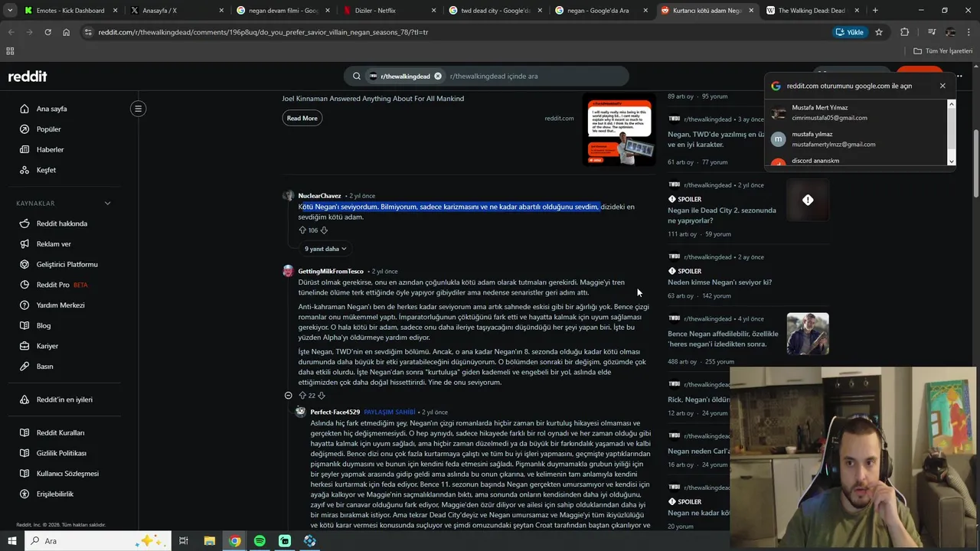
Task: Open Yardım Merkezi link
Action: (x=61, y=305)
